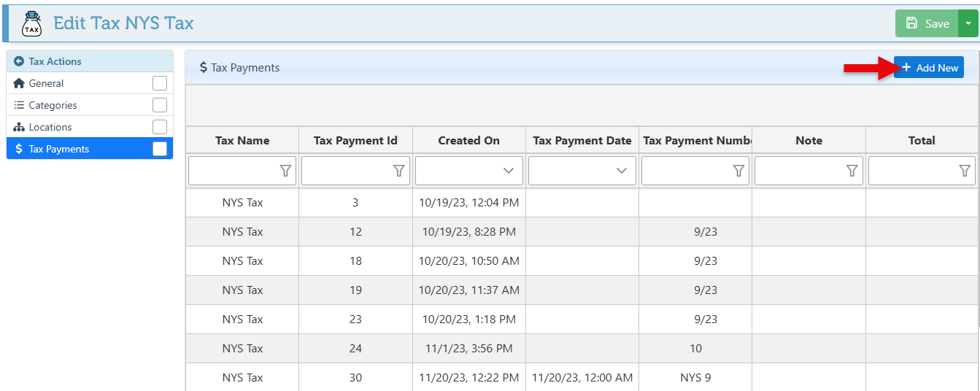This screenshot has height=391, width=980.
Task: Expand the Created On filter dropdown
Action: 509,170
